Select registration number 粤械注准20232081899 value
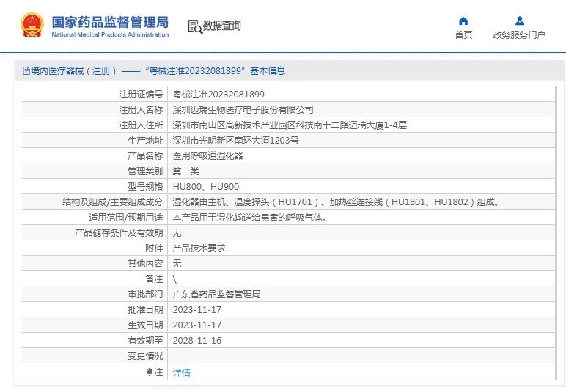The image size is (566, 392). tap(218, 95)
